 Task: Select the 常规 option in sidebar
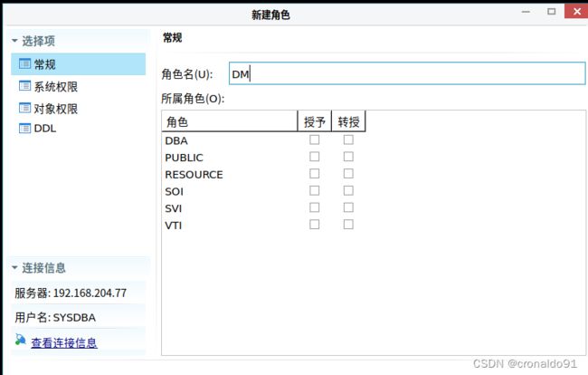point(79,64)
